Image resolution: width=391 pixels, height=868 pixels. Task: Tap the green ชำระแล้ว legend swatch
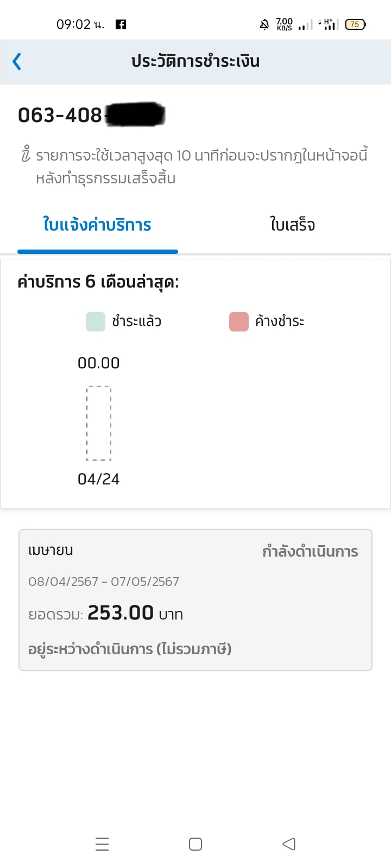pos(96,322)
